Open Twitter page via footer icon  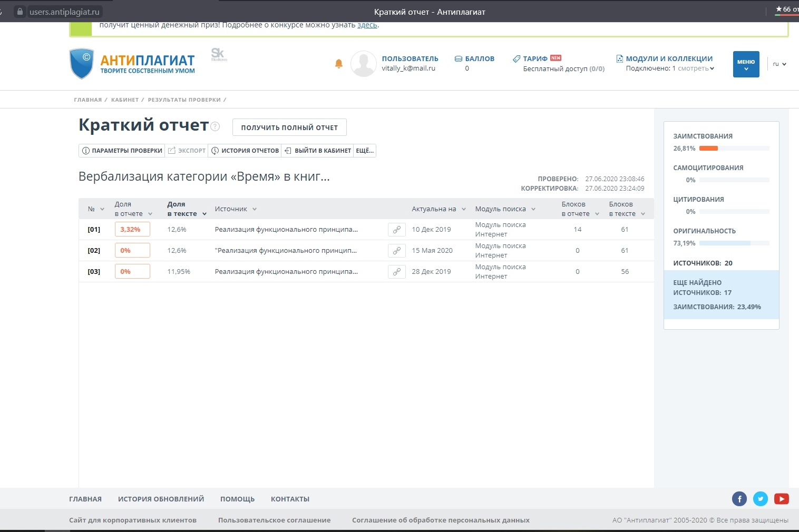760,499
